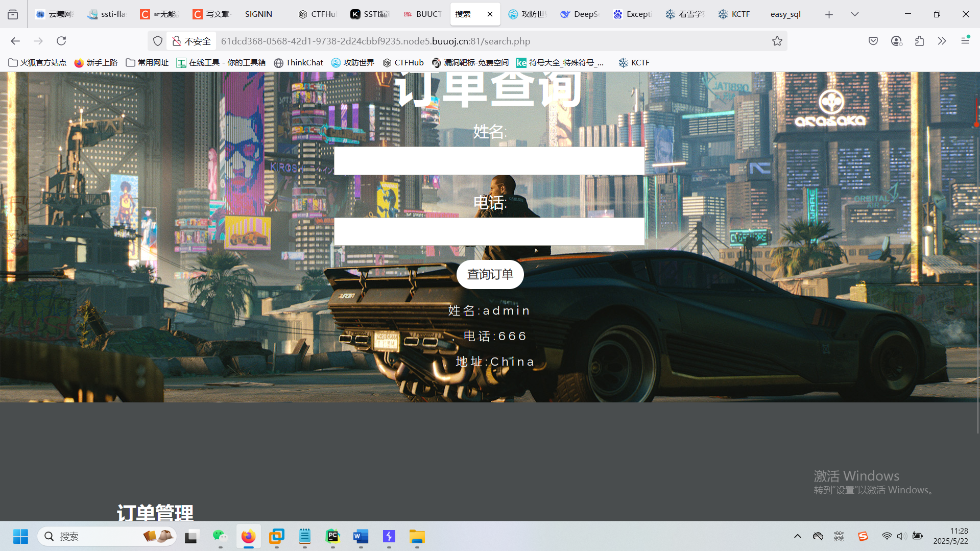Open the Wi-Fi network tray icon
This screenshot has width=980, height=551.
click(887, 536)
